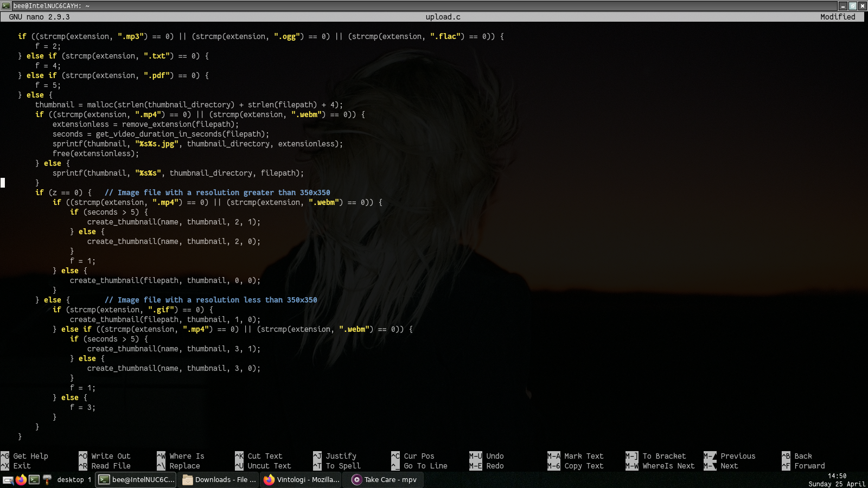Restore the terminal window using the title bar button
Screen dimensions: 868x488
pyautogui.click(x=852, y=5)
